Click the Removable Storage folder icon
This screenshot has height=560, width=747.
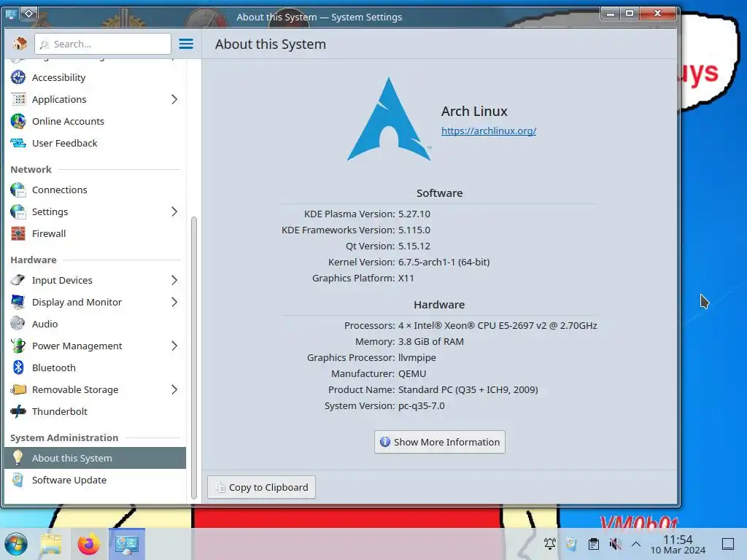click(18, 389)
